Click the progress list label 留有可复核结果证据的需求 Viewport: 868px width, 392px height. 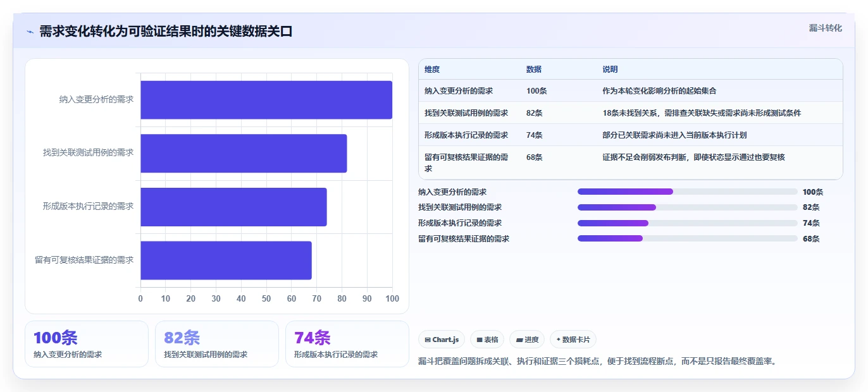pos(464,238)
